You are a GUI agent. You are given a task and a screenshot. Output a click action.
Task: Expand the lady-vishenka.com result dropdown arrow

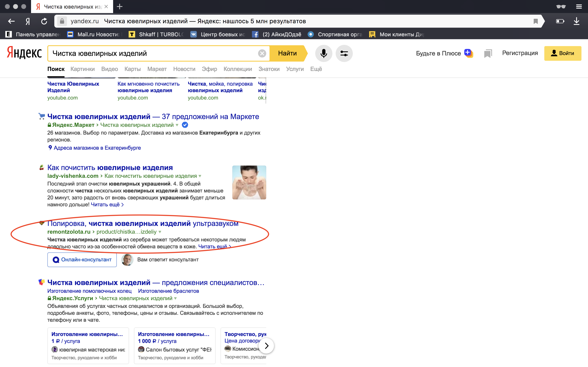[200, 176]
